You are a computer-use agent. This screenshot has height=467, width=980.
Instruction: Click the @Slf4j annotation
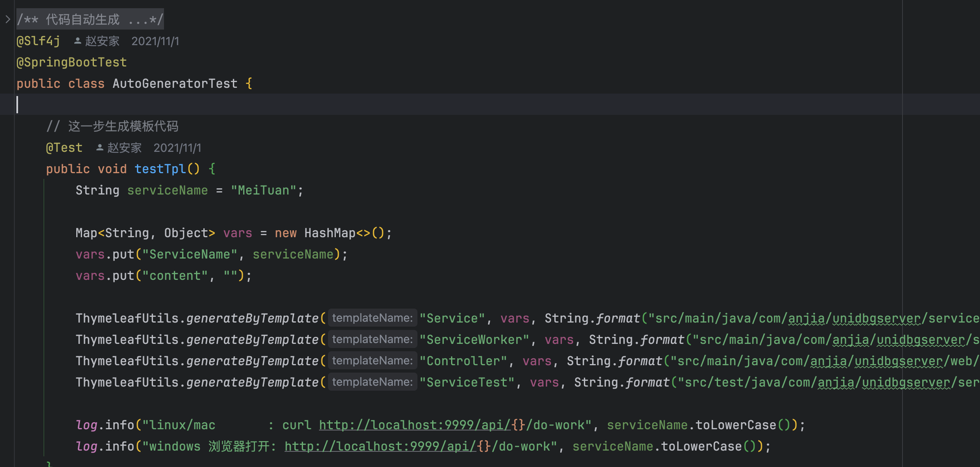38,41
